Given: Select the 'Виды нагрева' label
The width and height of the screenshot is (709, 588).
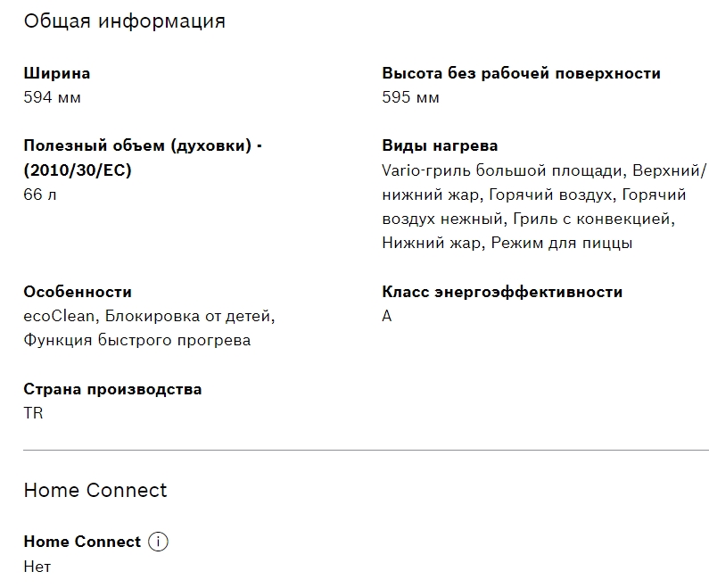Looking at the screenshot, I should pos(440,145).
